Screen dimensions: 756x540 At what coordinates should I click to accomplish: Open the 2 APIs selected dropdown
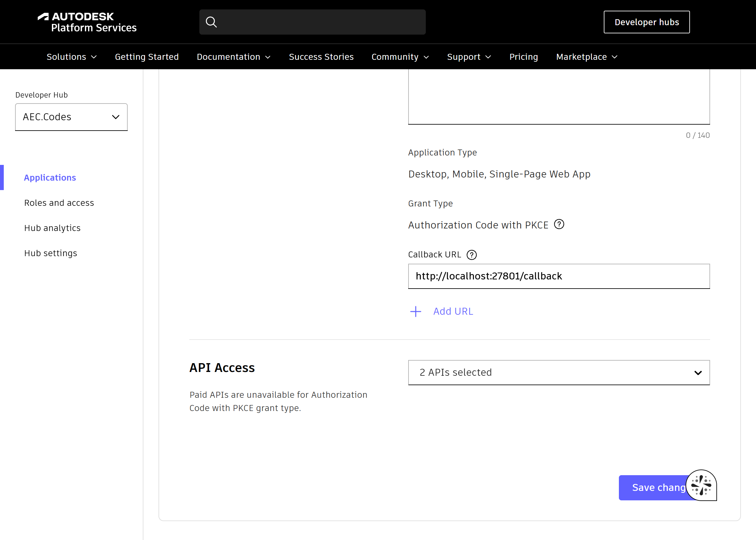559,372
